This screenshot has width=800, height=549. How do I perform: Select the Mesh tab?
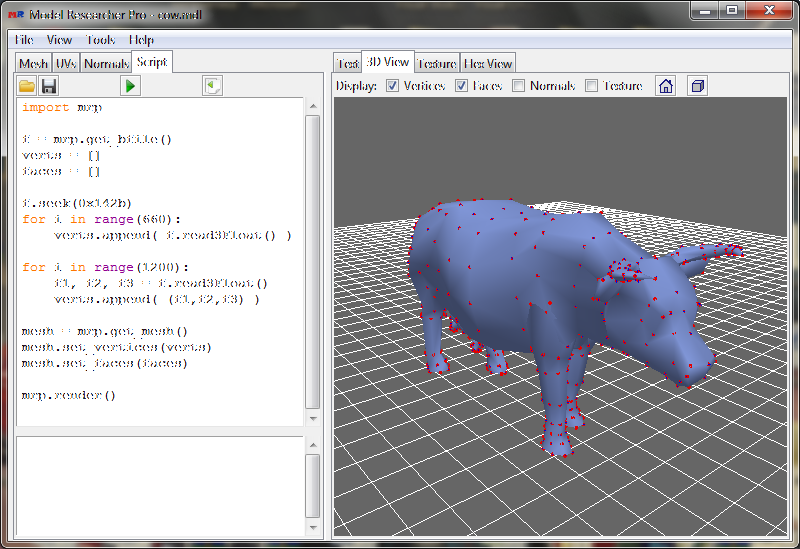click(x=33, y=63)
